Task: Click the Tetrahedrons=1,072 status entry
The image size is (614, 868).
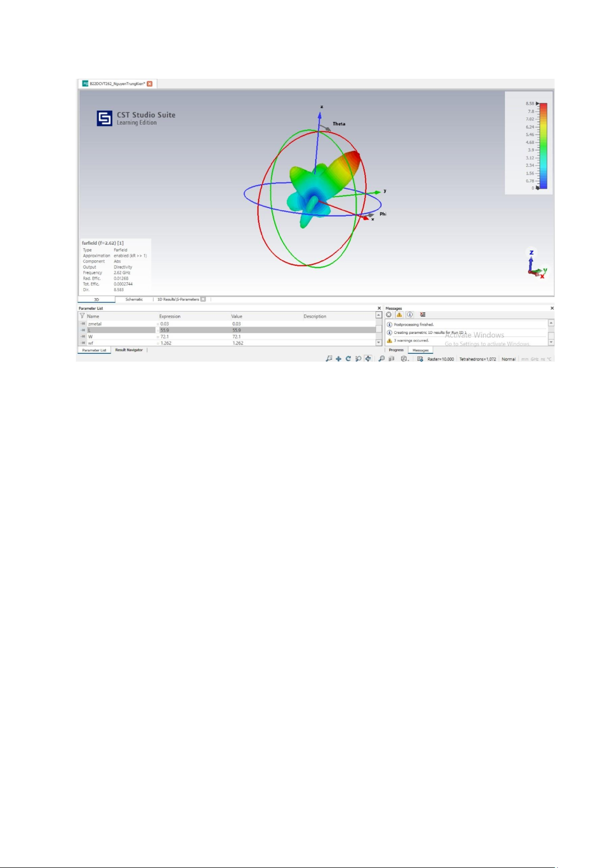Action: (x=477, y=359)
